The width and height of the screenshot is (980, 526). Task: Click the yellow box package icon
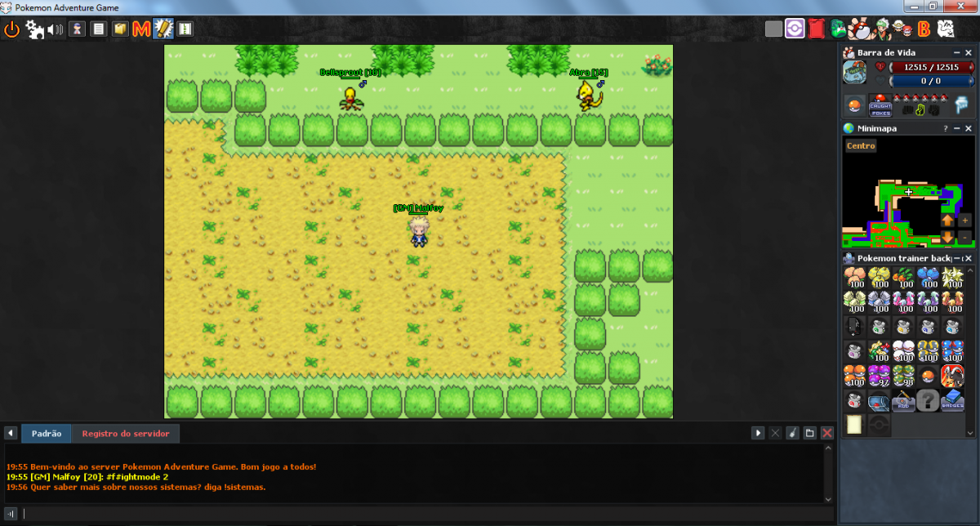coord(120,30)
